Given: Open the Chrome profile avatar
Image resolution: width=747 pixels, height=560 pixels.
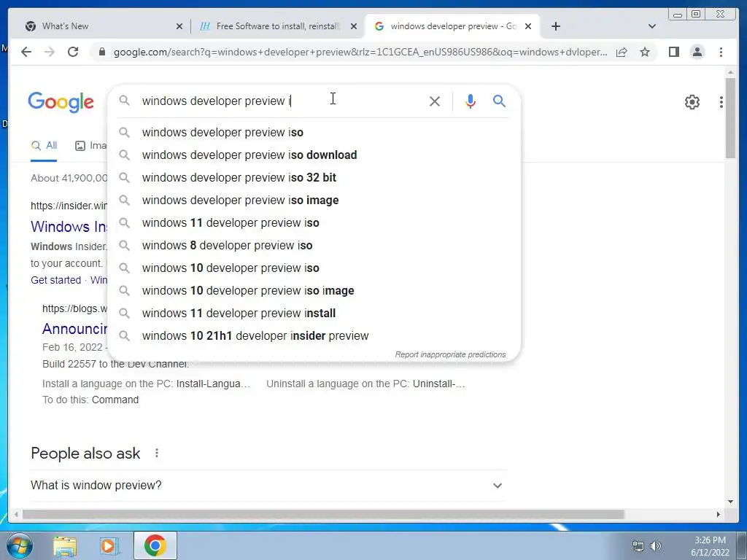Looking at the screenshot, I should tap(697, 52).
